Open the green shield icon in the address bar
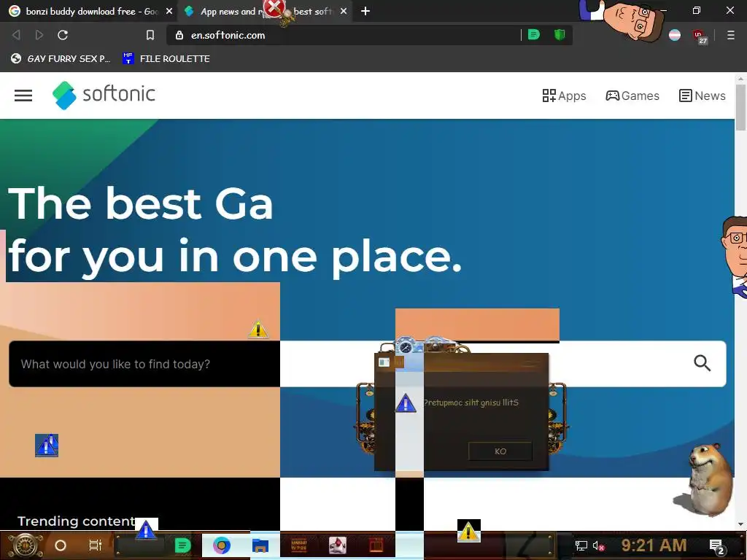This screenshot has height=560, width=747. point(560,34)
